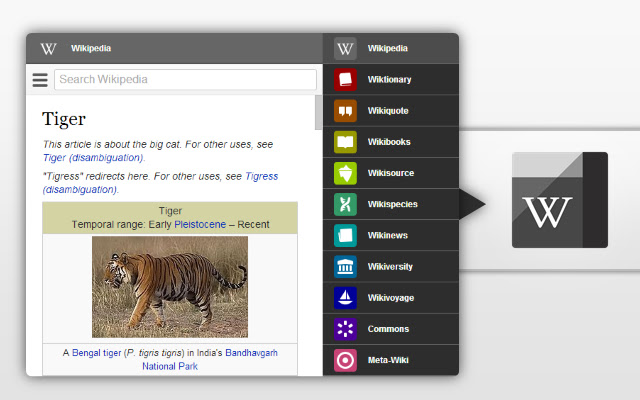Click into the Search Wikipedia field
Image resolution: width=640 pixels, height=400 pixels.
click(x=185, y=80)
